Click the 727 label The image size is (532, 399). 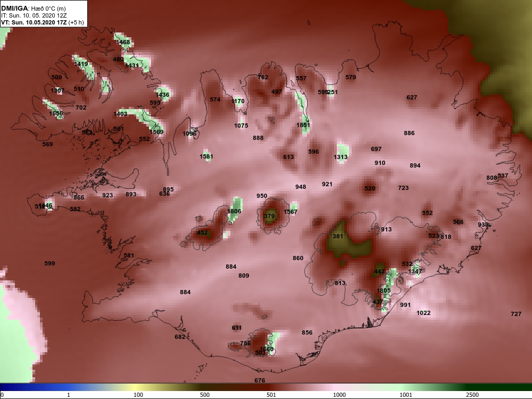click(x=516, y=314)
